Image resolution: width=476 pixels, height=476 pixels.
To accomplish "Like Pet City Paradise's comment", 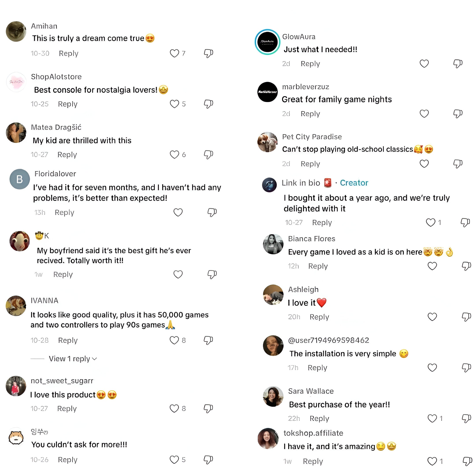I will coord(424,164).
